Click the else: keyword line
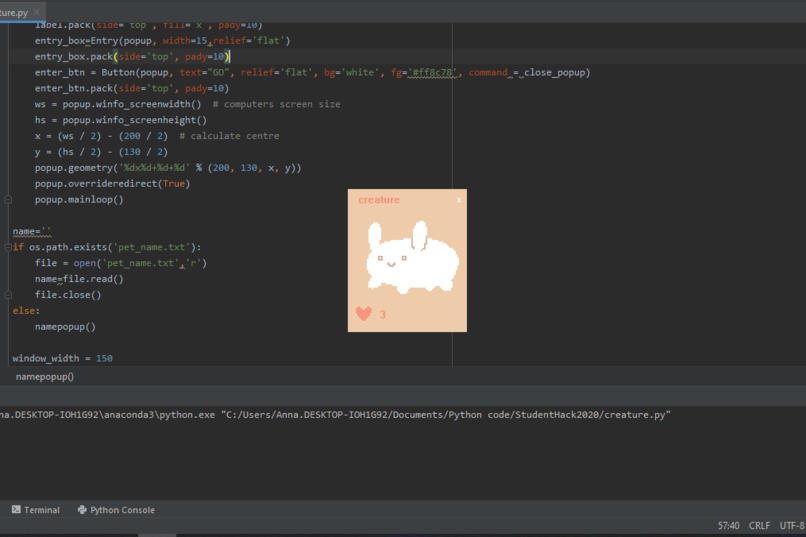The image size is (806, 537). 26,311
